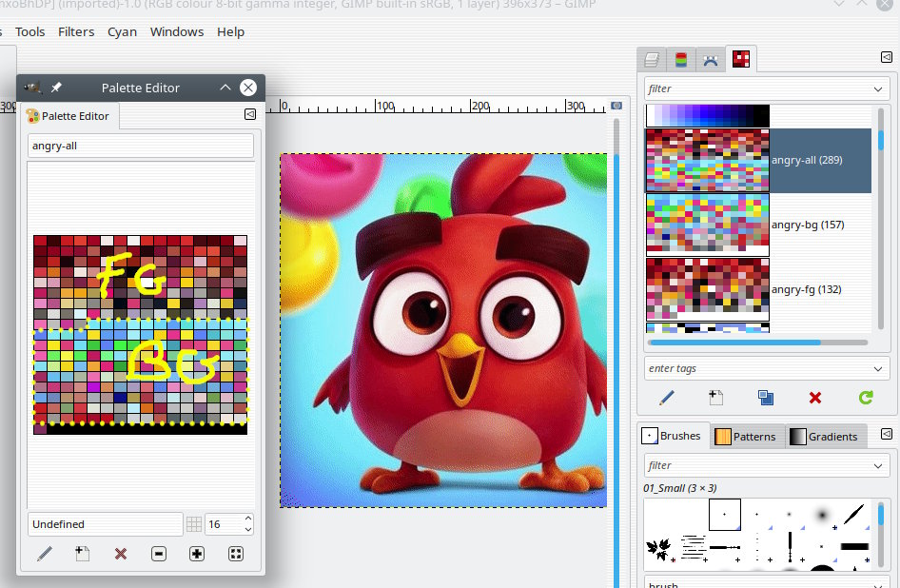The width and height of the screenshot is (900, 588).
Task: Open the Channels dock tab
Action: [x=681, y=60]
